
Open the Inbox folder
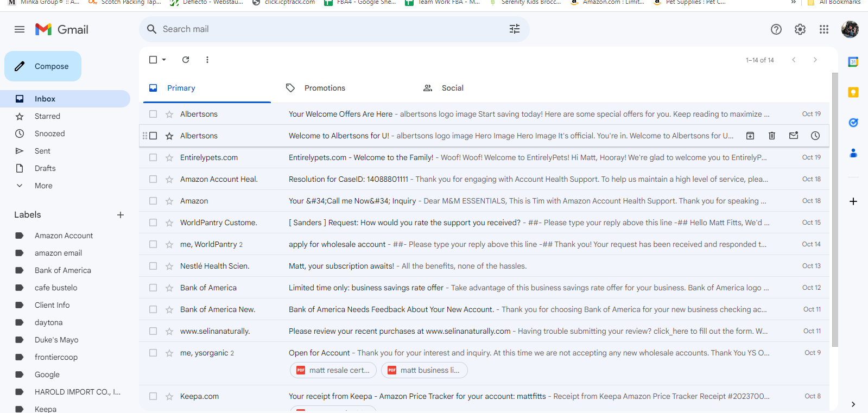click(65, 99)
